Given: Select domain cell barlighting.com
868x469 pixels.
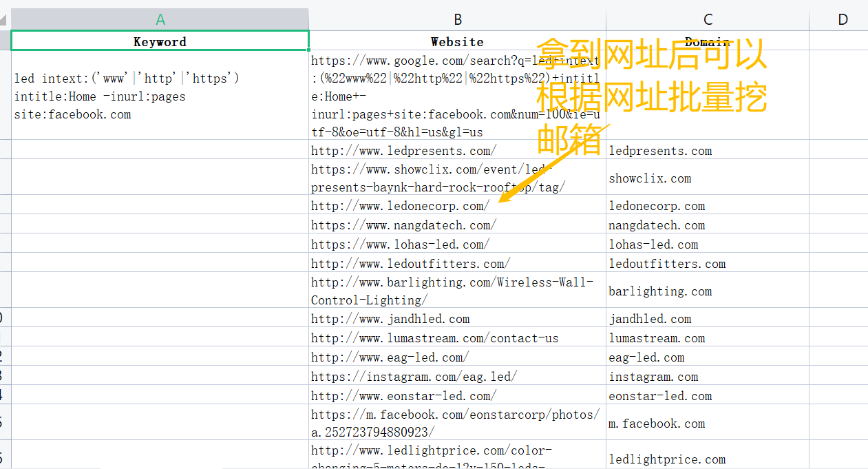Looking at the screenshot, I should [708, 290].
